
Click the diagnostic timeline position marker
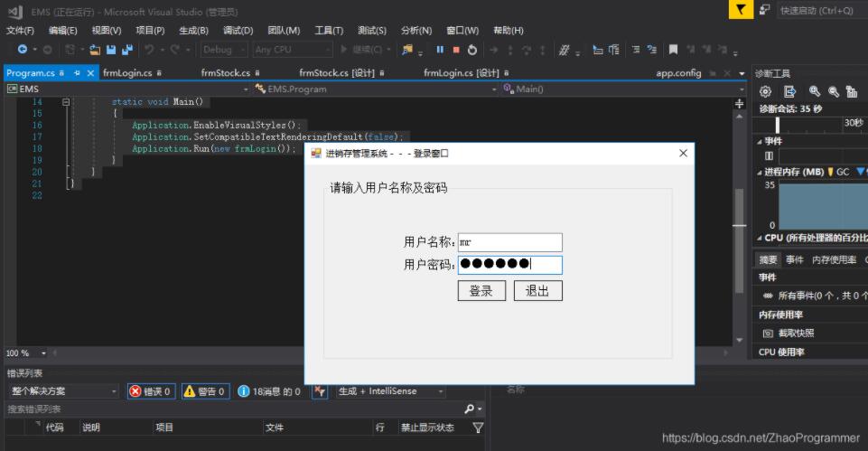point(777,126)
